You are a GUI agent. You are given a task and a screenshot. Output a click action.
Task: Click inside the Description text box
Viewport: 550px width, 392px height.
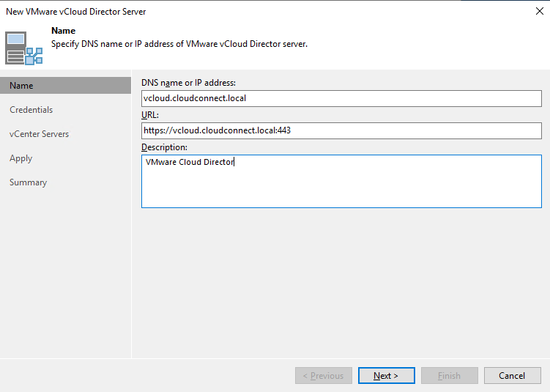pos(341,181)
